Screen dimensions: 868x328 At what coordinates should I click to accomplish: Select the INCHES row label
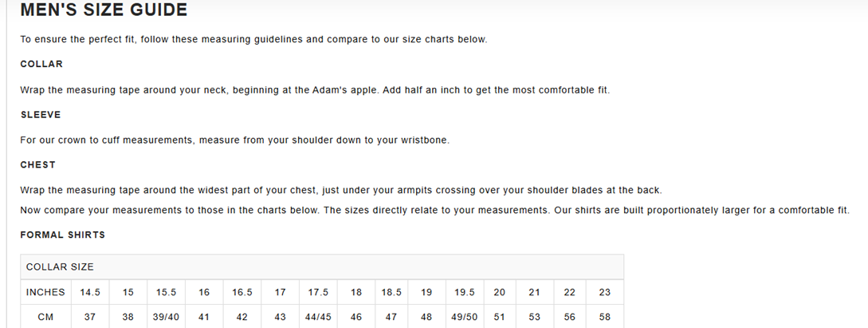[x=45, y=292]
